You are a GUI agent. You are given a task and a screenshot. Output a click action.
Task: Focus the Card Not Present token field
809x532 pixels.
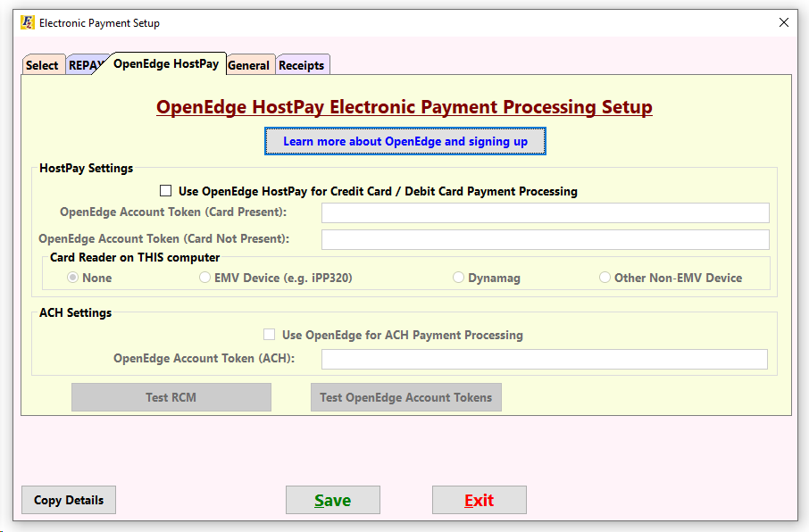pyautogui.click(x=546, y=239)
